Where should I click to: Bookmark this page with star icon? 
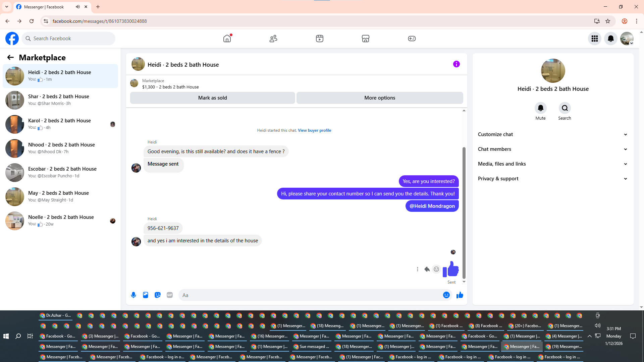coord(608,21)
